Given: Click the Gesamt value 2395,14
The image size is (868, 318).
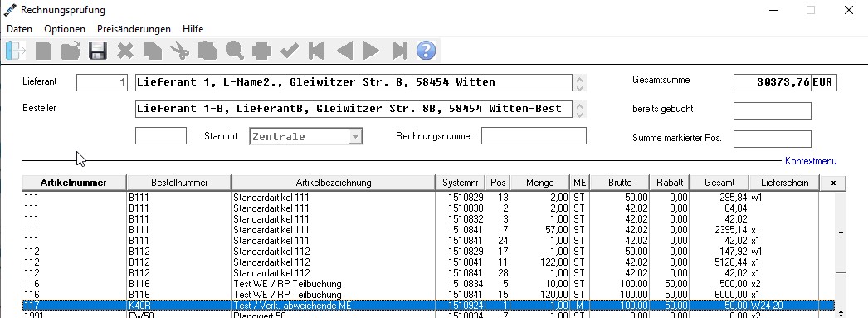Looking at the screenshot, I should coord(731,229).
